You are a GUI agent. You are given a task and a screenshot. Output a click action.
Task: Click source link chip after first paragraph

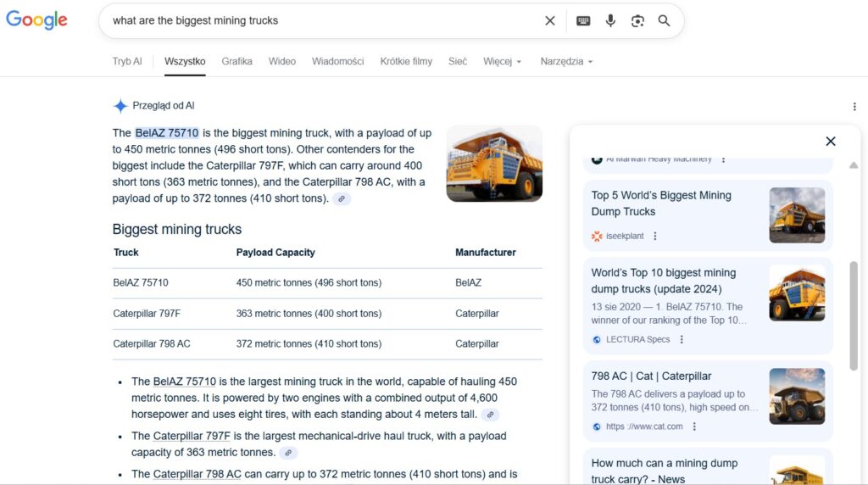342,198
